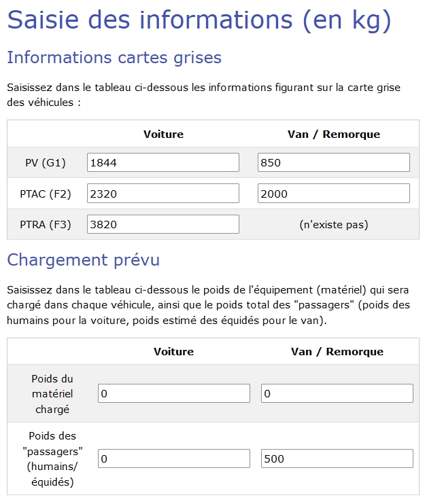Focus the Voiture PTRA (F3) field

163,224
